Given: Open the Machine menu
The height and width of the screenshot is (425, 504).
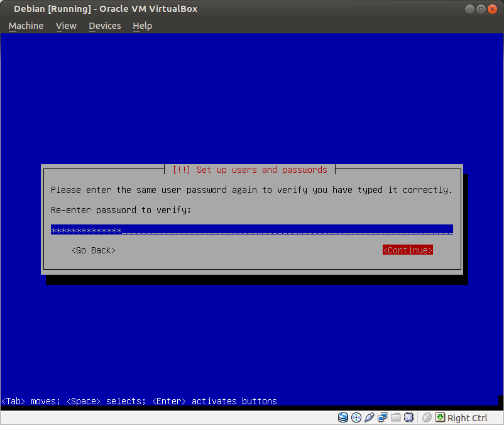Looking at the screenshot, I should tap(26, 26).
